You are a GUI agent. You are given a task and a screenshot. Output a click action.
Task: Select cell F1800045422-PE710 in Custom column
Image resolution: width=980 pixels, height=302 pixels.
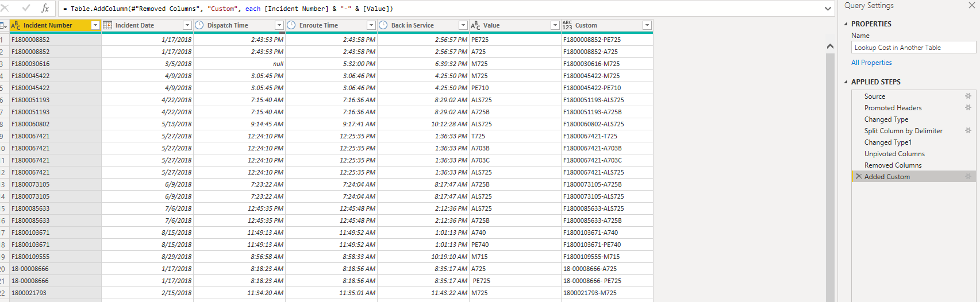[607, 88]
